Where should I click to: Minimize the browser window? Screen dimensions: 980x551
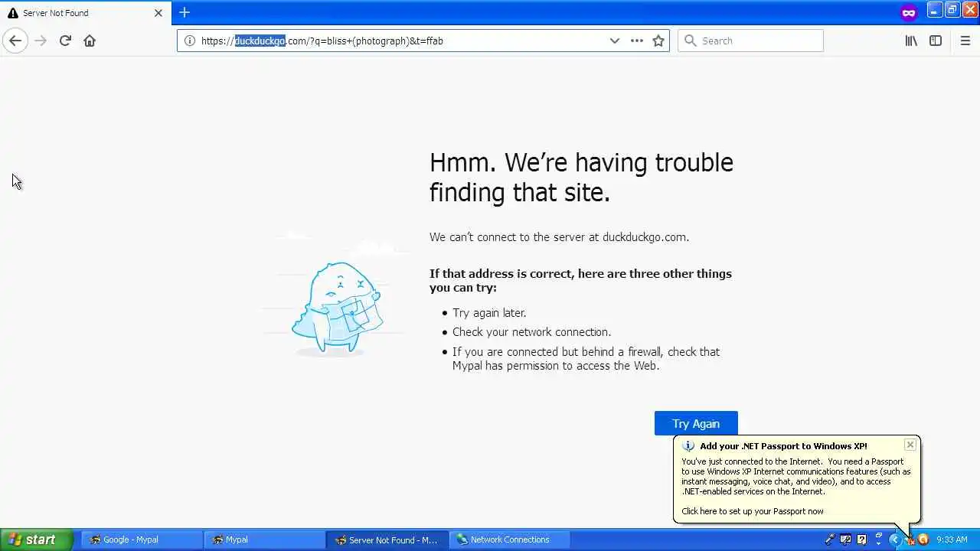click(934, 10)
